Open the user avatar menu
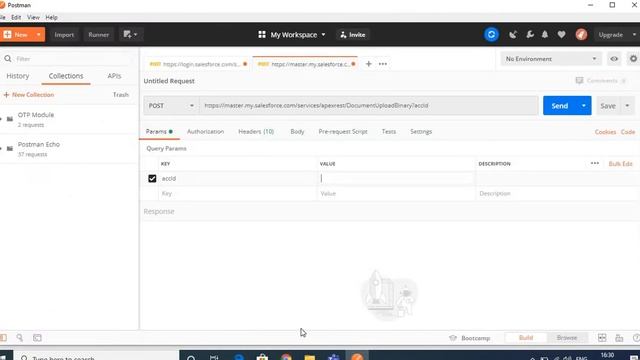 point(581,35)
